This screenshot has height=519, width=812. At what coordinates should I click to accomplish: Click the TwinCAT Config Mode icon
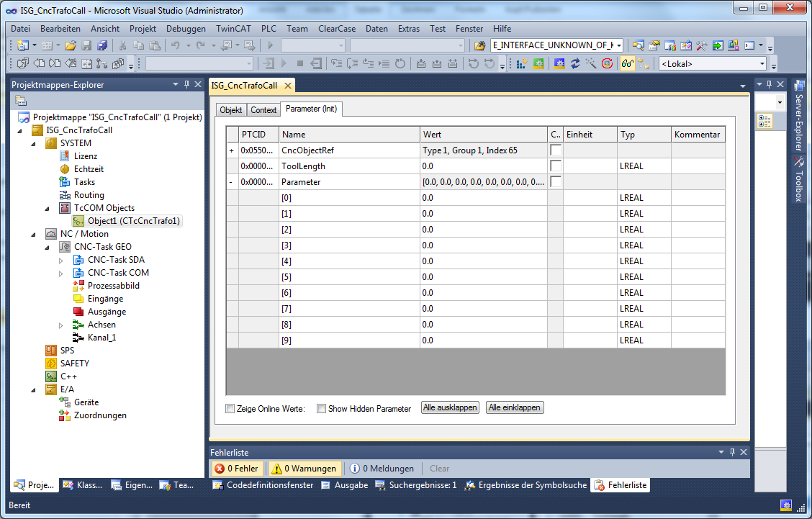(559, 64)
